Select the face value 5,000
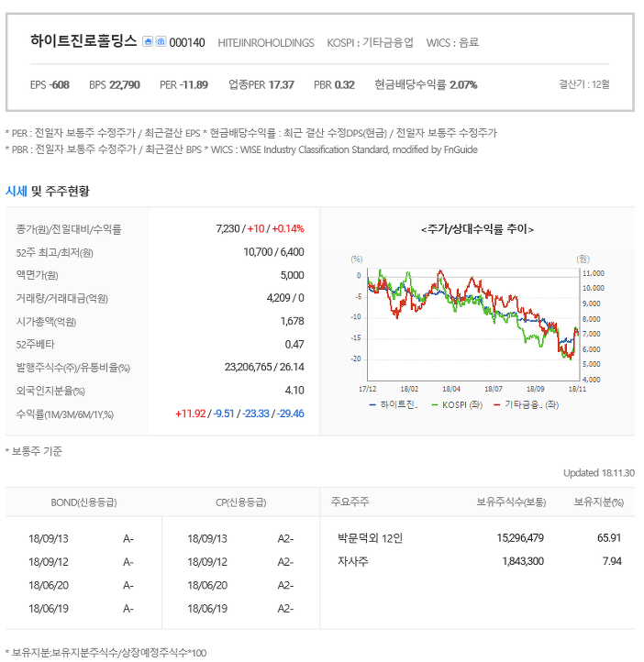The height and width of the screenshot is (662, 644). click(x=293, y=275)
